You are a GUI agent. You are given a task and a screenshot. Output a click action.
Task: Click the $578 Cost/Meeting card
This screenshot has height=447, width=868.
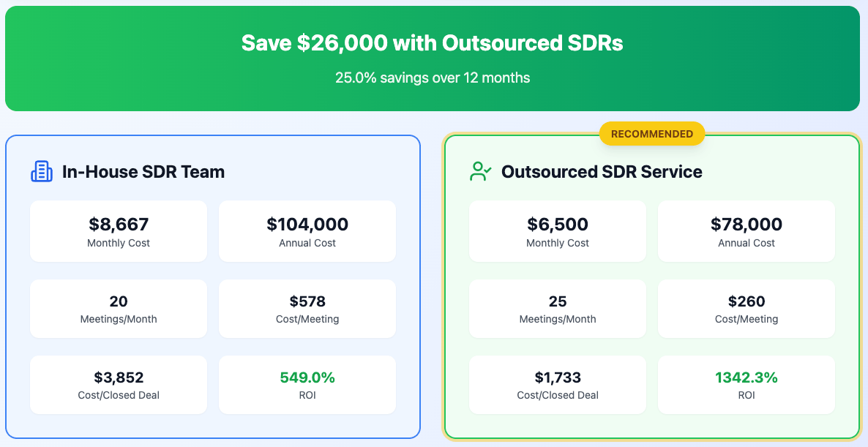tap(307, 308)
